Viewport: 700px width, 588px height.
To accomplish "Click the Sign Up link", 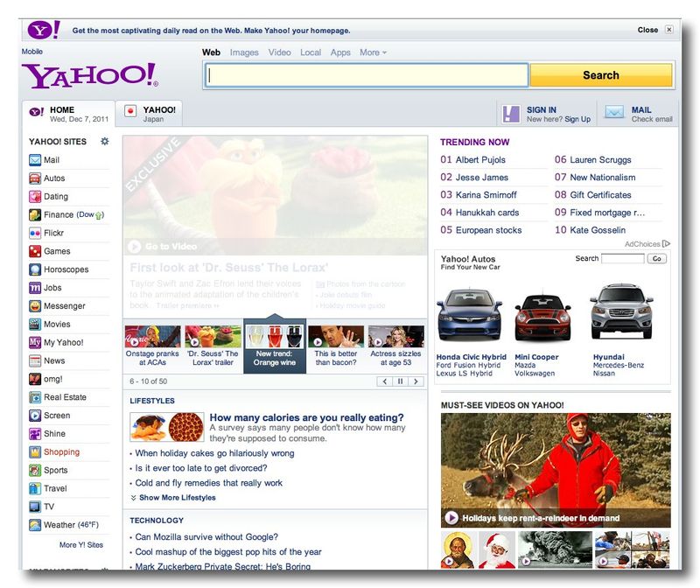I will point(577,119).
